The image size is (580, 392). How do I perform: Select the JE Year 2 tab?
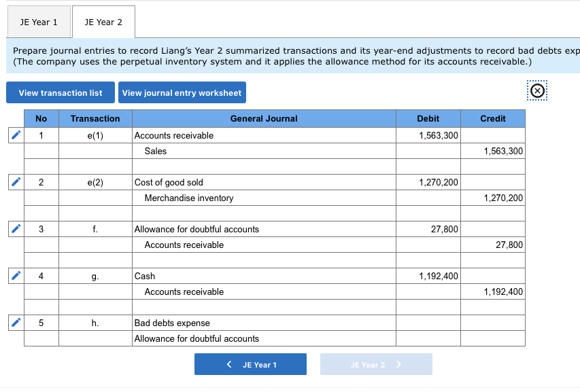(x=103, y=22)
